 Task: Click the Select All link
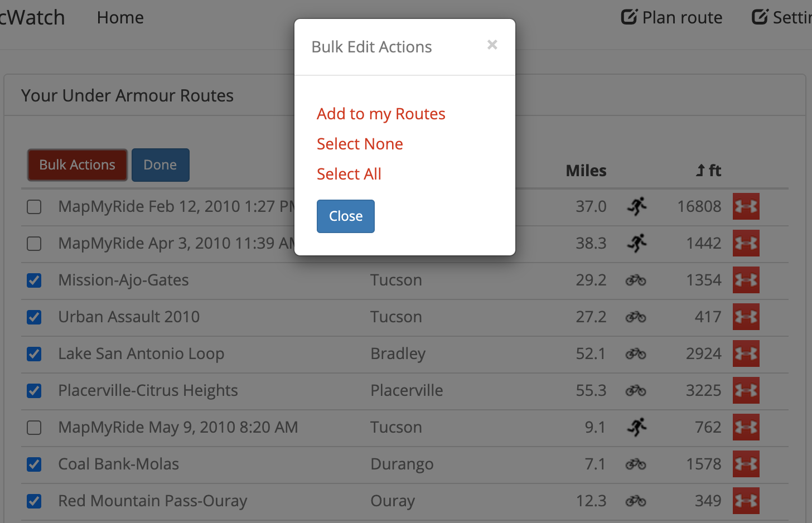tap(349, 174)
